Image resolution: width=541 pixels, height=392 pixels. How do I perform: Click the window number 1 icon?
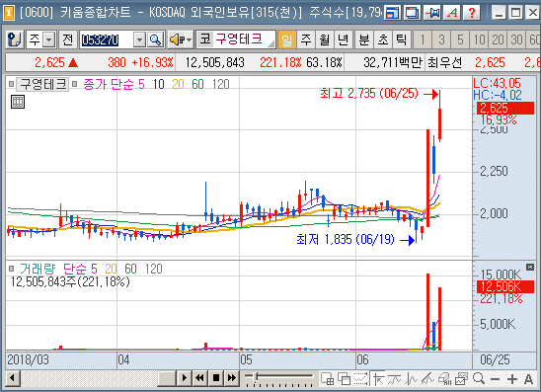click(x=8, y=13)
